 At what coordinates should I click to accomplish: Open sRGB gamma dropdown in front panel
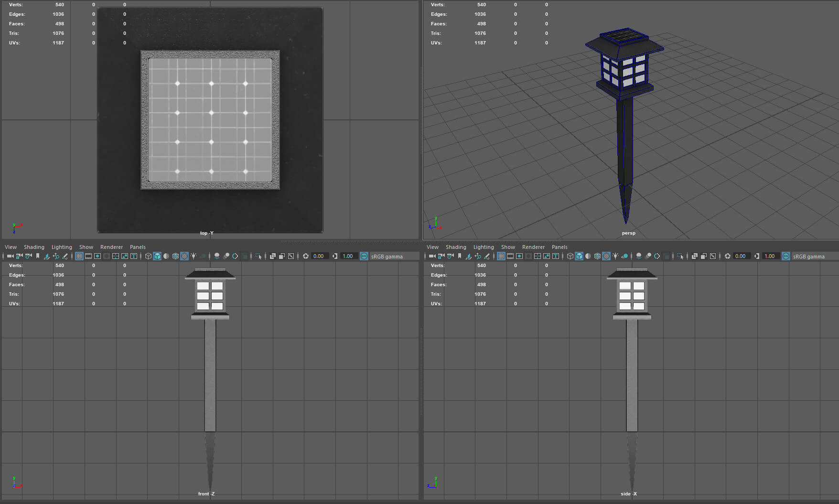coord(394,257)
